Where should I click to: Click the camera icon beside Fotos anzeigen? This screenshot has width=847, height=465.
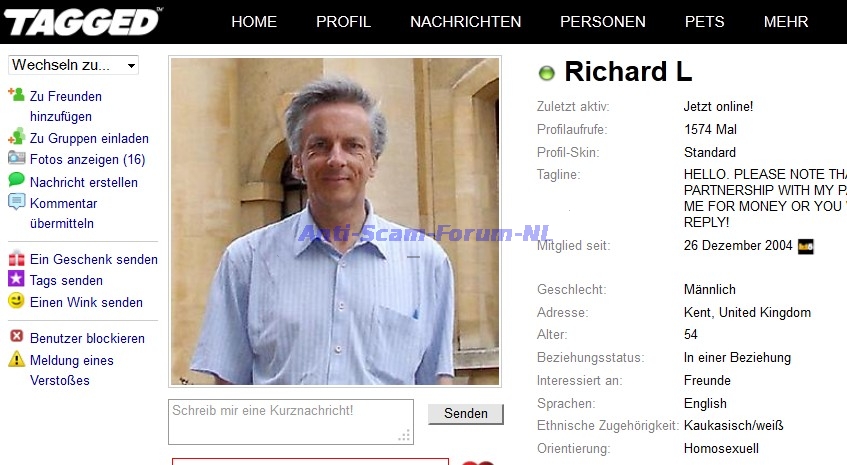[16, 158]
